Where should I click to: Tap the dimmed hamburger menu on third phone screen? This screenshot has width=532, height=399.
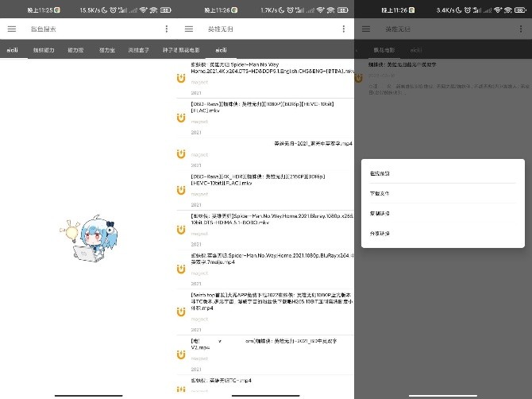click(366, 29)
